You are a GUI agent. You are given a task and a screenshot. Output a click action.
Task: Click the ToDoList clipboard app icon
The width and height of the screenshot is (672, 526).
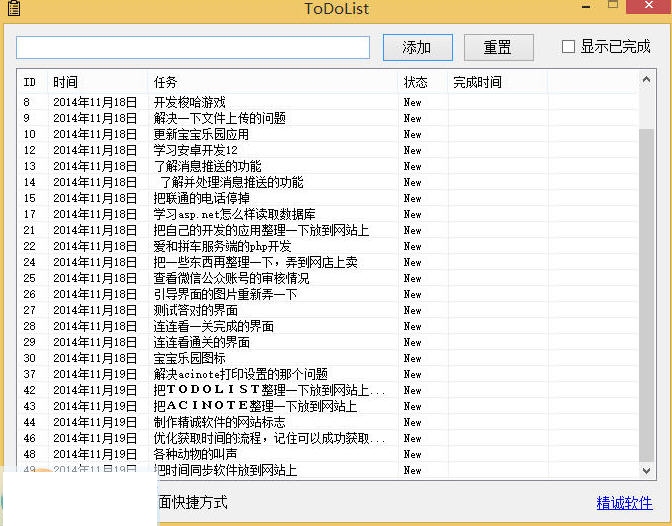click(x=14, y=8)
